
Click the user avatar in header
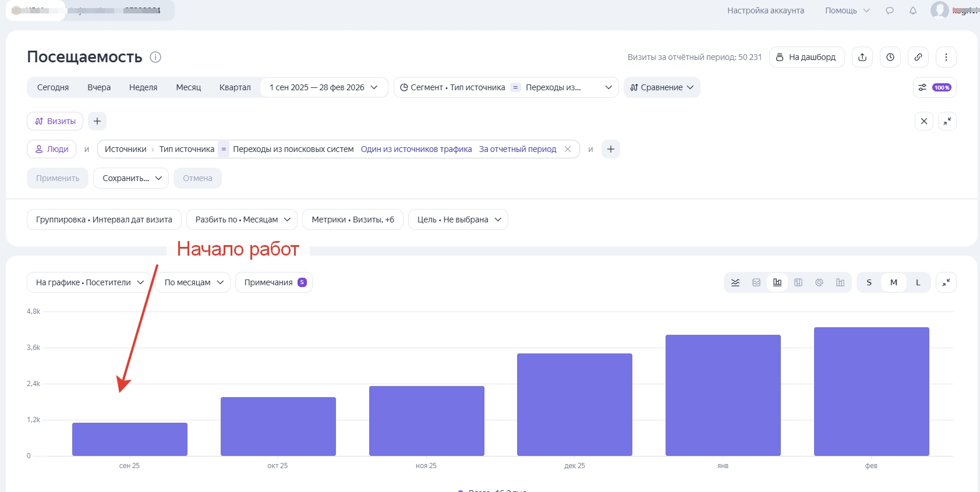coord(939,10)
